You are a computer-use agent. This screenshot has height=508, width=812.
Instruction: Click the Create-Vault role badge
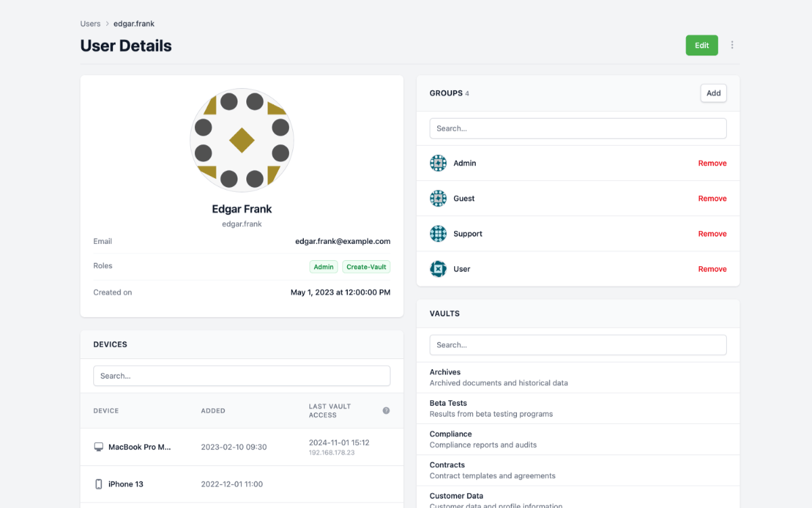pyautogui.click(x=366, y=266)
